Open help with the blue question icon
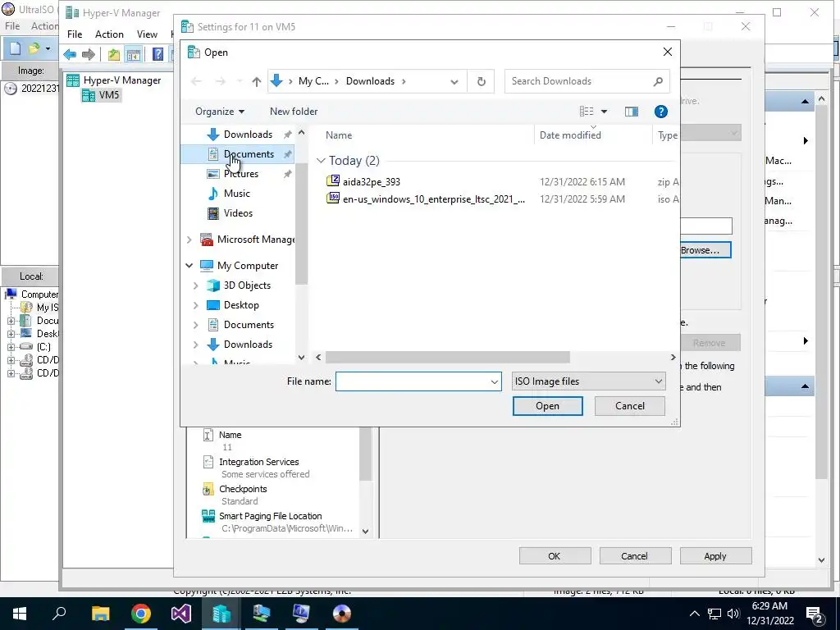Viewport: 840px width, 630px height. [x=660, y=112]
